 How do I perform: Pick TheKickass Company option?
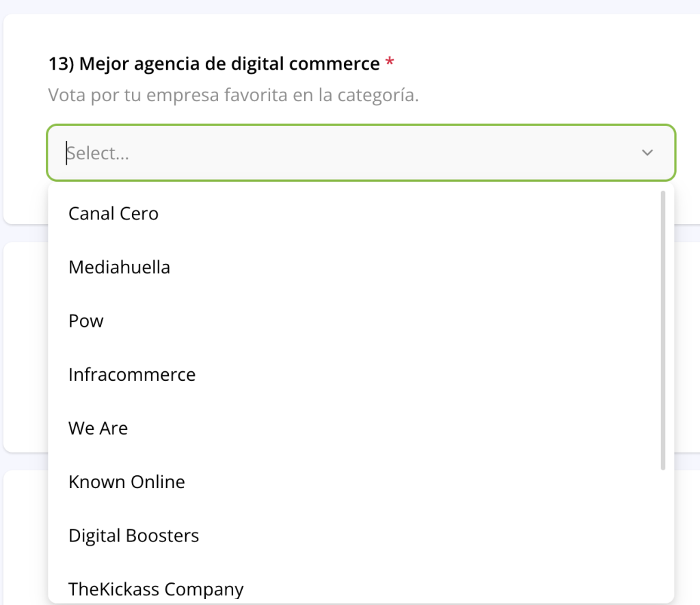click(x=156, y=589)
